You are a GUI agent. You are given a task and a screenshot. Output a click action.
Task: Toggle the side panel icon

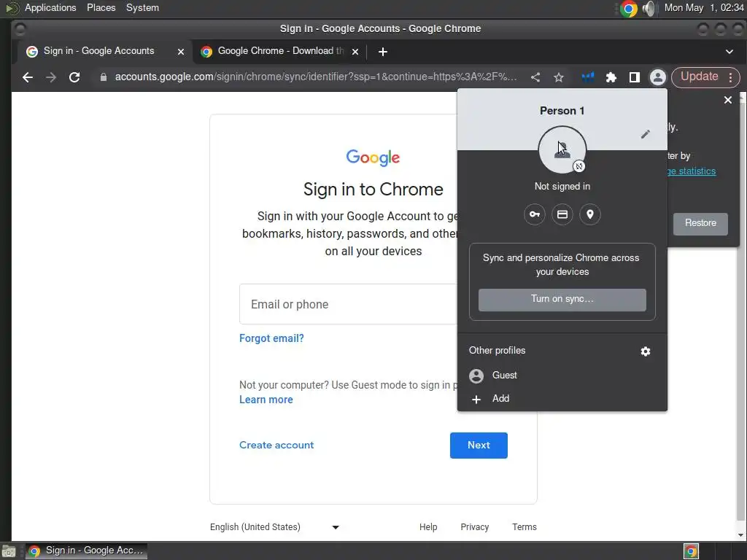point(634,77)
